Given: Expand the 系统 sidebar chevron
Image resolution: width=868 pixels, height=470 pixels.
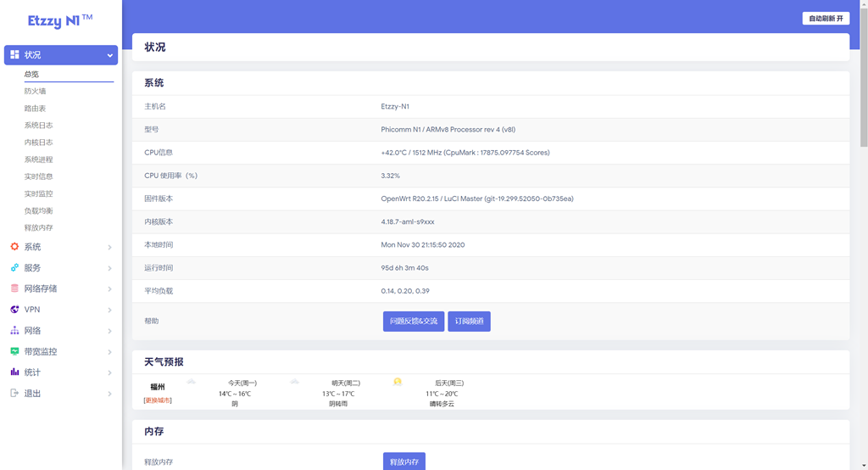Looking at the screenshot, I should pos(109,247).
